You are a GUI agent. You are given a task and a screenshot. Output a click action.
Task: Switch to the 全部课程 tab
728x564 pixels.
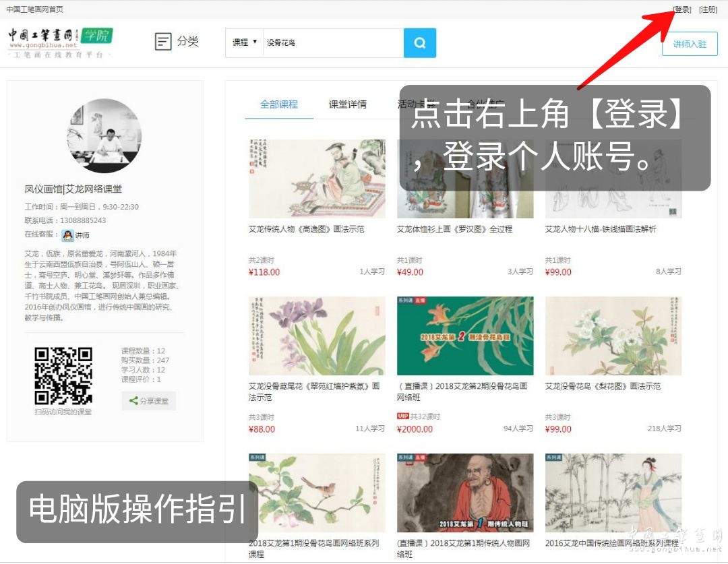[x=279, y=104]
